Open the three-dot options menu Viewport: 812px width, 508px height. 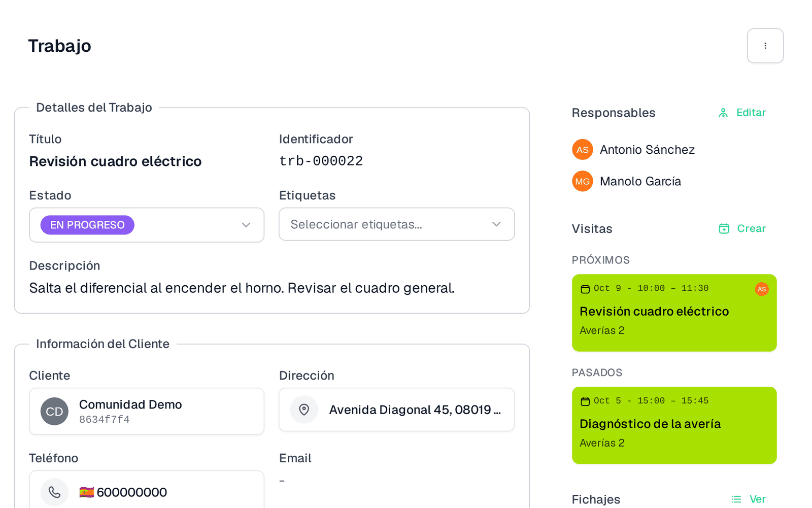tap(765, 46)
